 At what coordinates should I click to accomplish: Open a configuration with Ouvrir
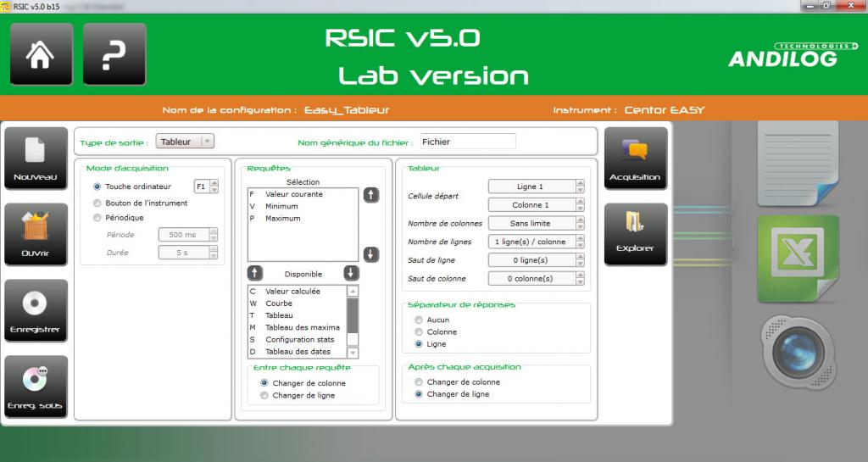[x=36, y=234]
